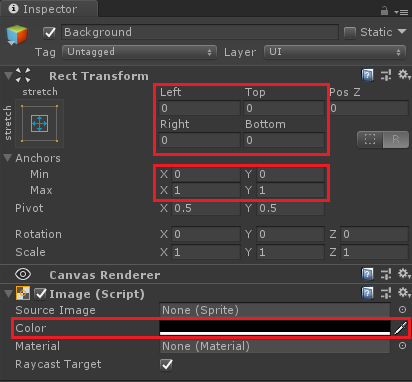Open the Static dropdown arrow
This screenshot has height=382, width=412.
[x=402, y=32]
